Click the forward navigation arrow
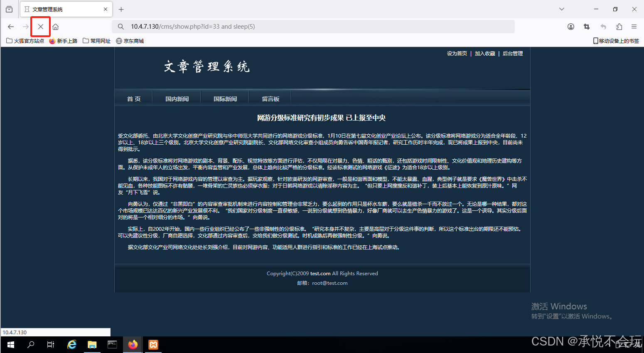The height and width of the screenshot is (353, 644). [x=26, y=27]
